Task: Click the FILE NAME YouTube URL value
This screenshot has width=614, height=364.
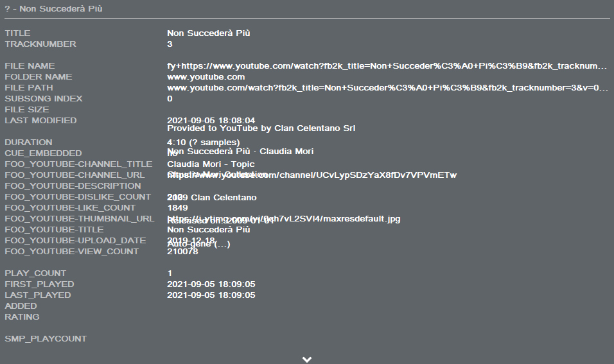Action: [387, 65]
